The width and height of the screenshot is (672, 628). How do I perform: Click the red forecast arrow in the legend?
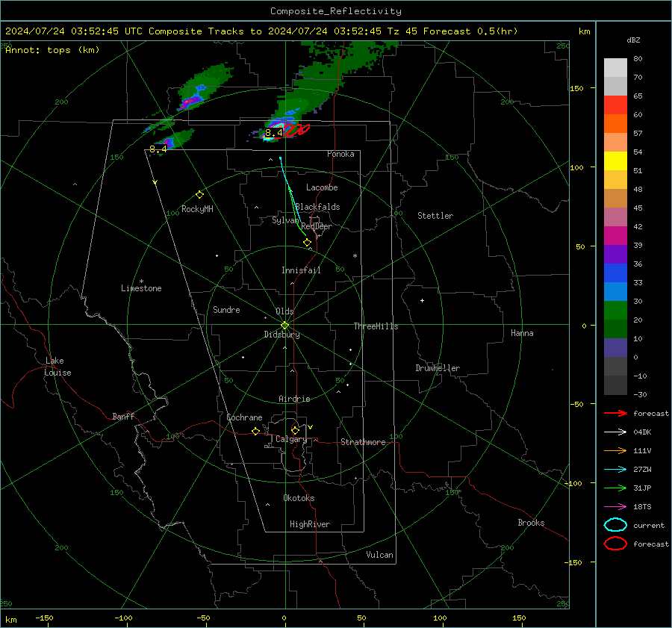(x=615, y=413)
